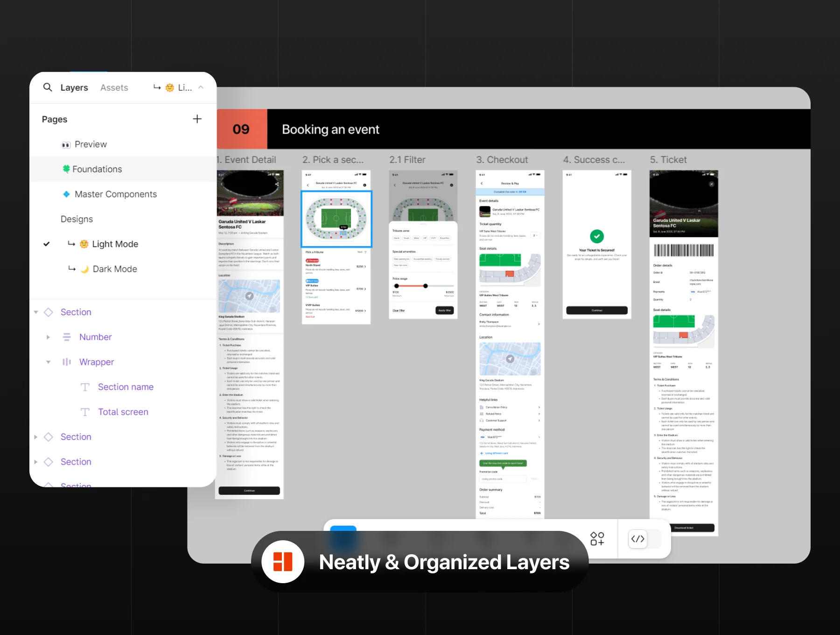Image resolution: width=840 pixels, height=635 pixels.
Task: Click the map thumbnail in Event Detail frame
Action: (249, 296)
